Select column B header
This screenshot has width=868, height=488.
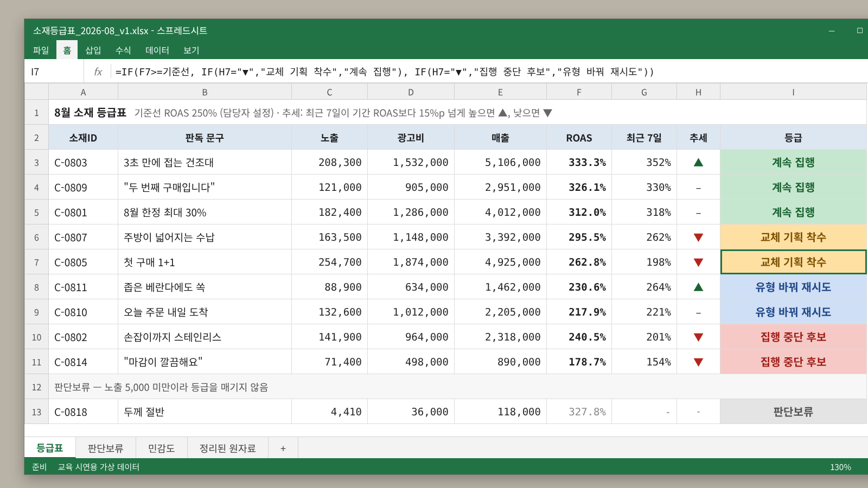tap(205, 92)
